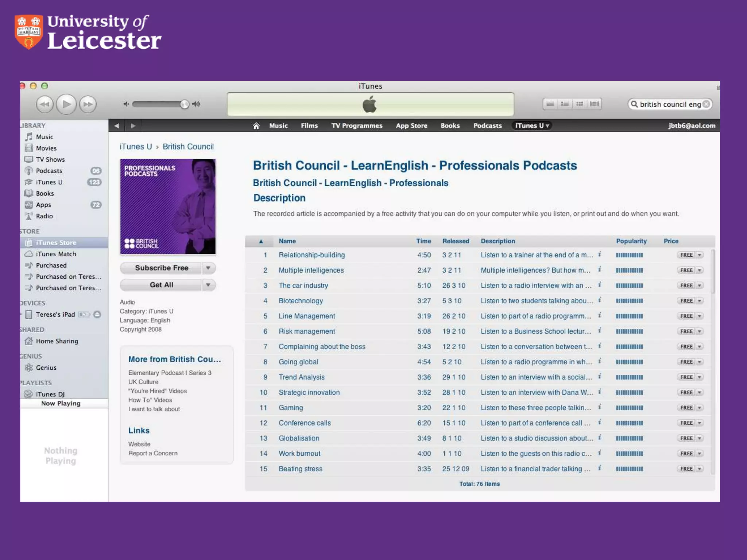747x560 pixels.
Task: Switch to cover flow view icon
Action: (595, 104)
